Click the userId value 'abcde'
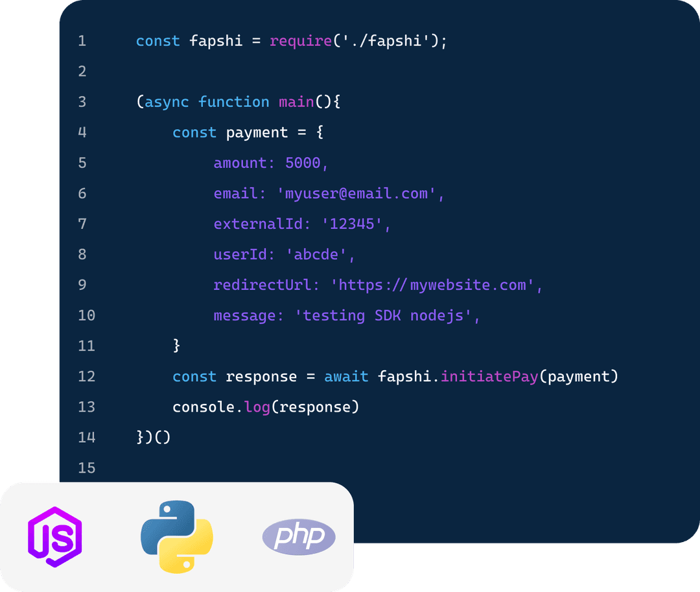The image size is (700, 592). point(316,254)
